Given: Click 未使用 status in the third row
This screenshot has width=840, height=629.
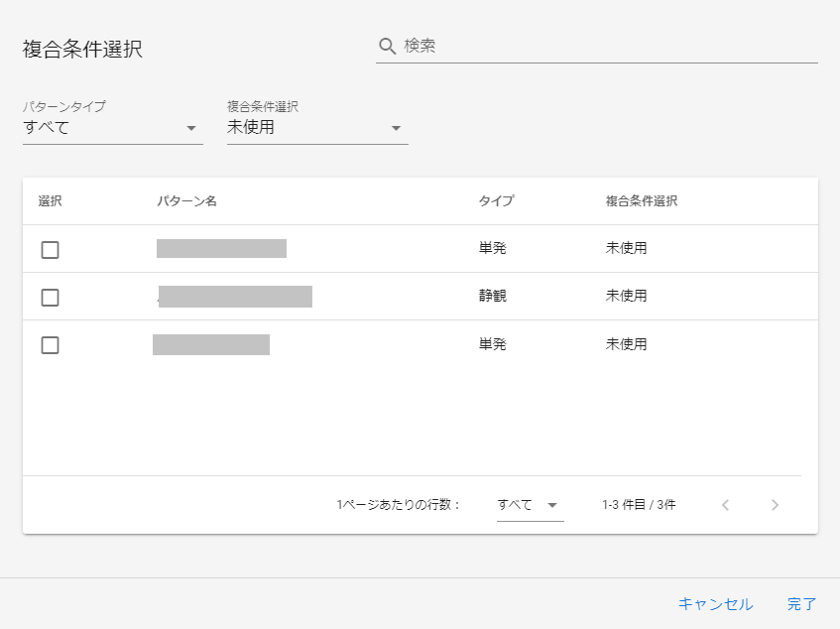Looking at the screenshot, I should pos(626,344).
